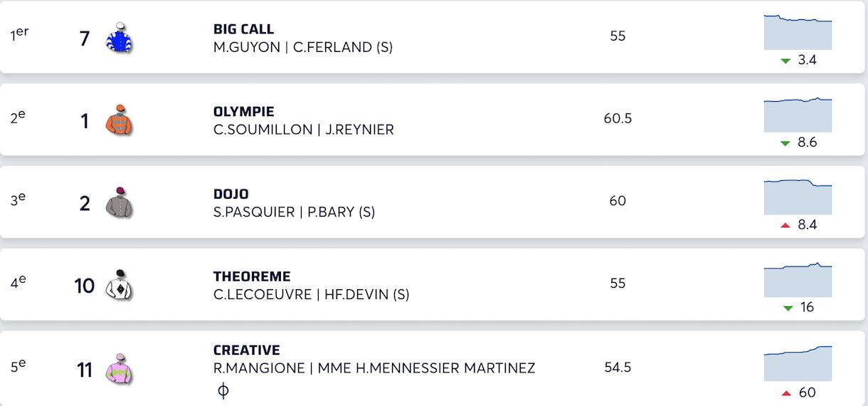The height and width of the screenshot is (406, 868).
Task: Open the BIG CALL horse name
Action: point(243,29)
